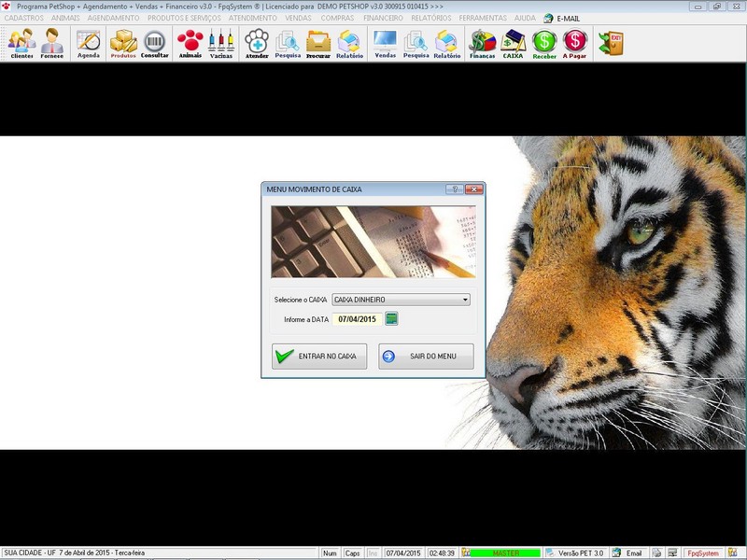Screen dimensions: 747x560
Task: Click the Consultar barcode icon
Action: pos(155,43)
